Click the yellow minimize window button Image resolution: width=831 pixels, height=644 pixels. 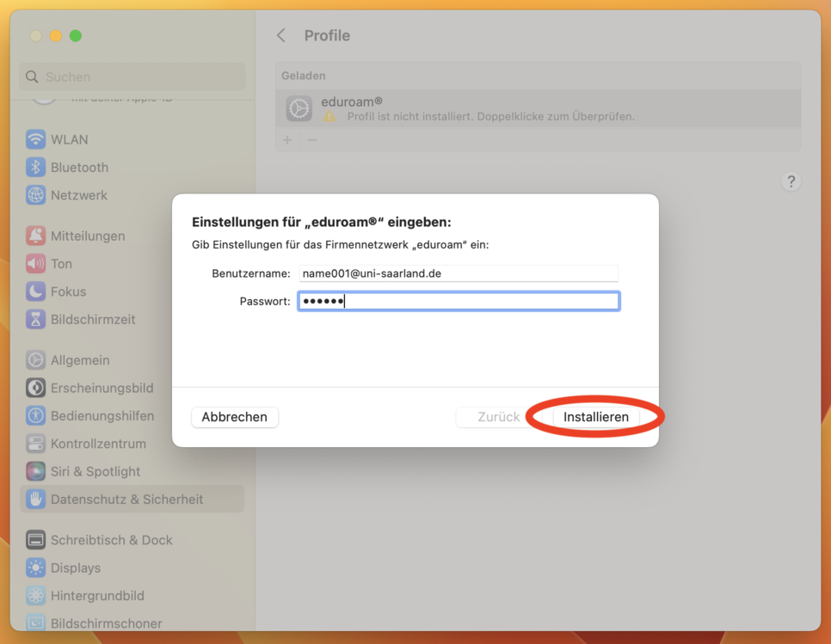[x=56, y=35]
